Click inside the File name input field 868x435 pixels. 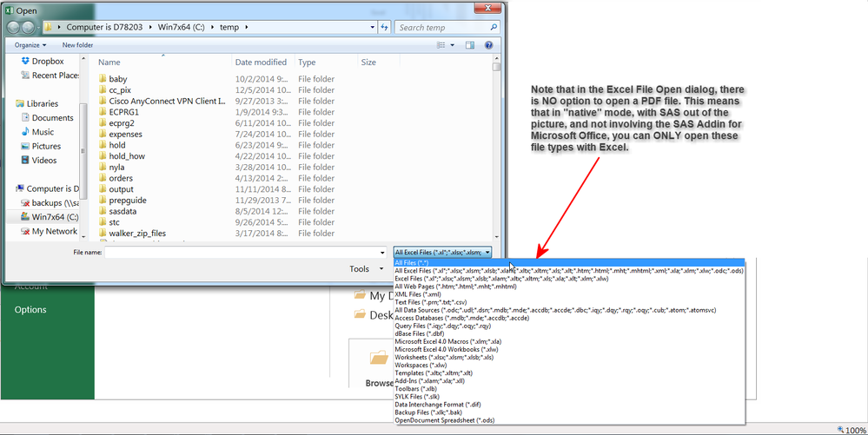242,253
